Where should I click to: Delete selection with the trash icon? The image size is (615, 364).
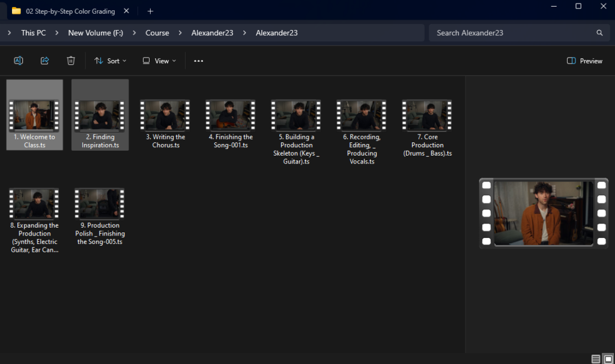[x=71, y=61]
